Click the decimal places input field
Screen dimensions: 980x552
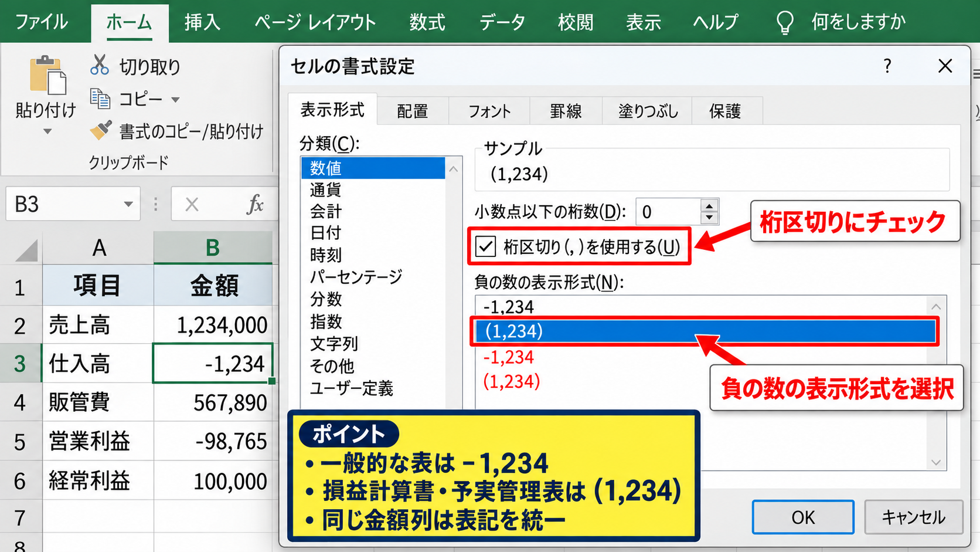(669, 212)
